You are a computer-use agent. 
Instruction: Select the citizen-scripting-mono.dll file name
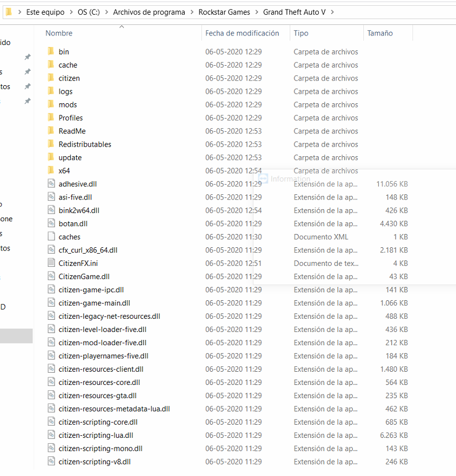(101, 448)
